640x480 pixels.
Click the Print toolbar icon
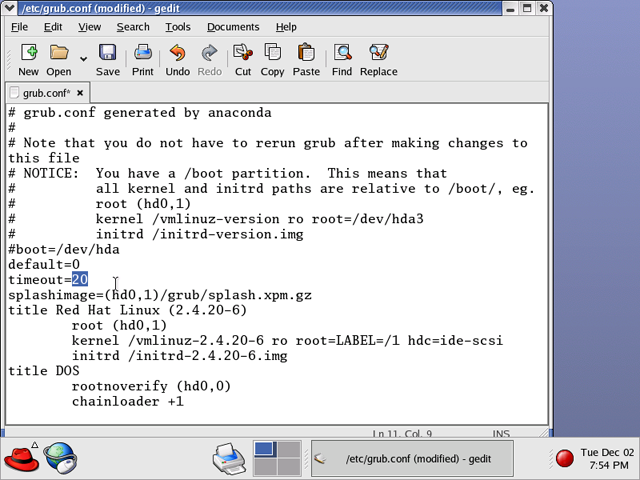[143, 59]
